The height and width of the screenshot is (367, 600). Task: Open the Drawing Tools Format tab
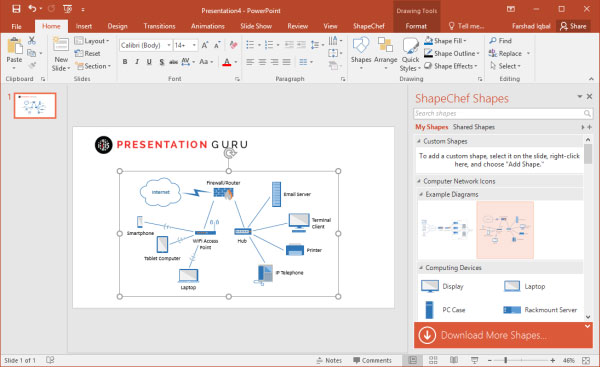416,26
